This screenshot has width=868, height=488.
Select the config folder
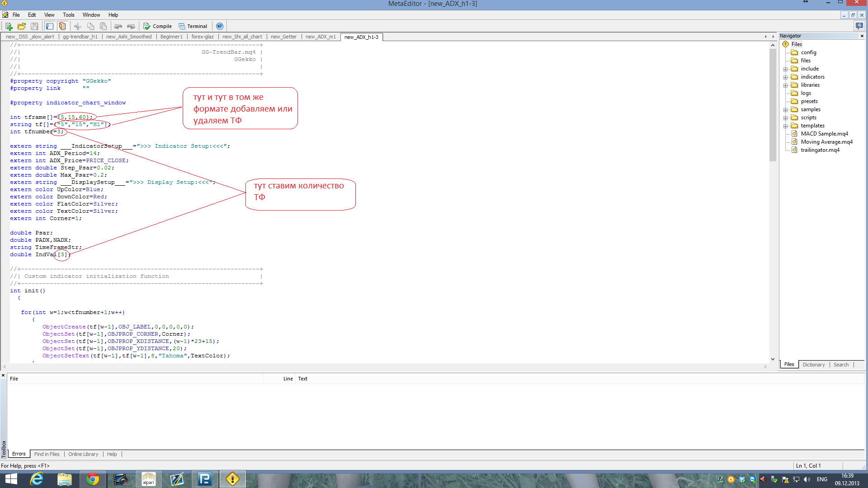point(808,52)
